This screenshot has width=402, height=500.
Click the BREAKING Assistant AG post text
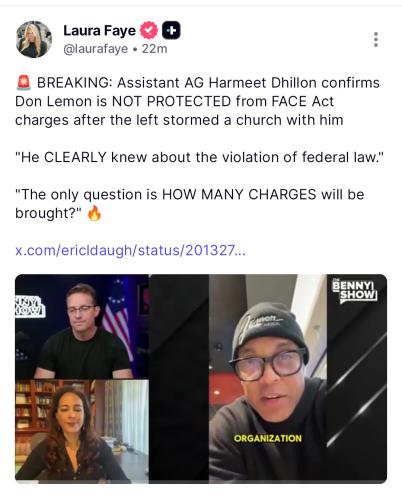[197, 101]
